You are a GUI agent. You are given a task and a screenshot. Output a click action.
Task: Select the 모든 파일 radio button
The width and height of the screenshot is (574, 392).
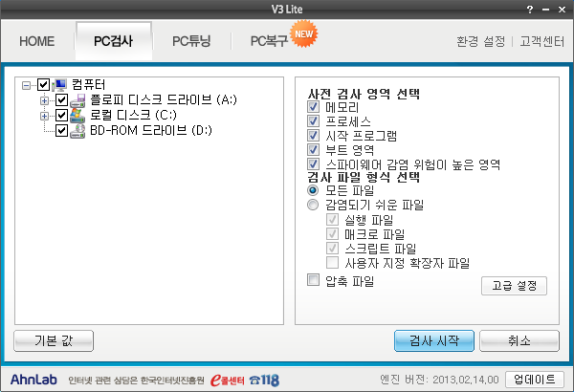313,190
